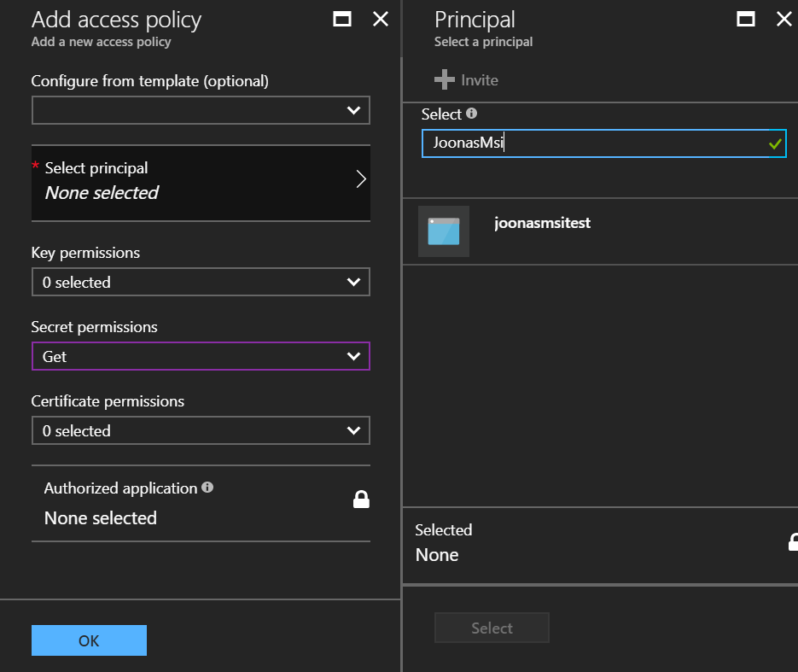Click the JoonasMsi search input field

[593, 143]
